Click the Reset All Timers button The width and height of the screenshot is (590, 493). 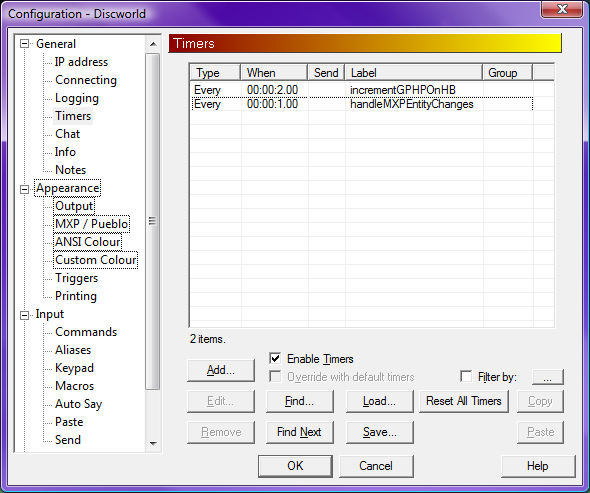point(464,401)
